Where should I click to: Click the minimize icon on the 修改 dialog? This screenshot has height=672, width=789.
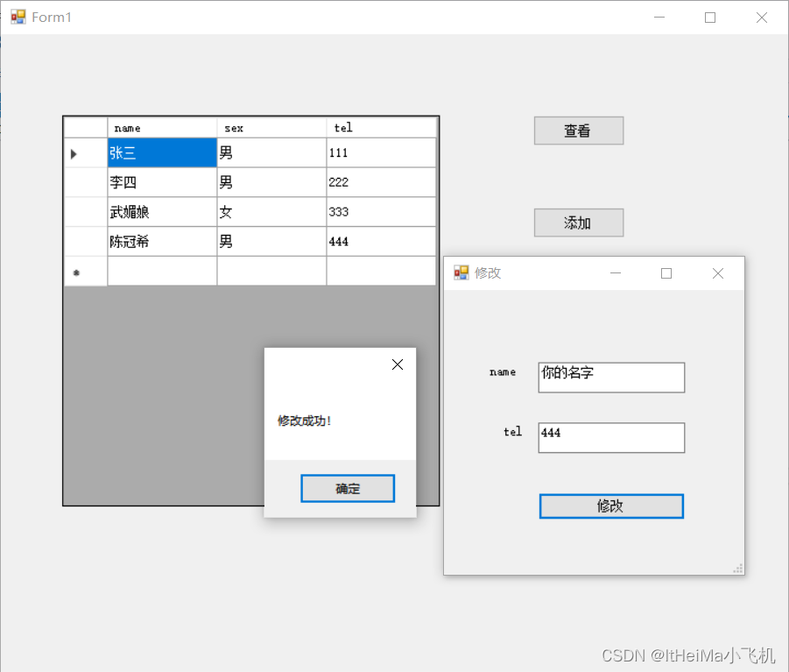(615, 272)
